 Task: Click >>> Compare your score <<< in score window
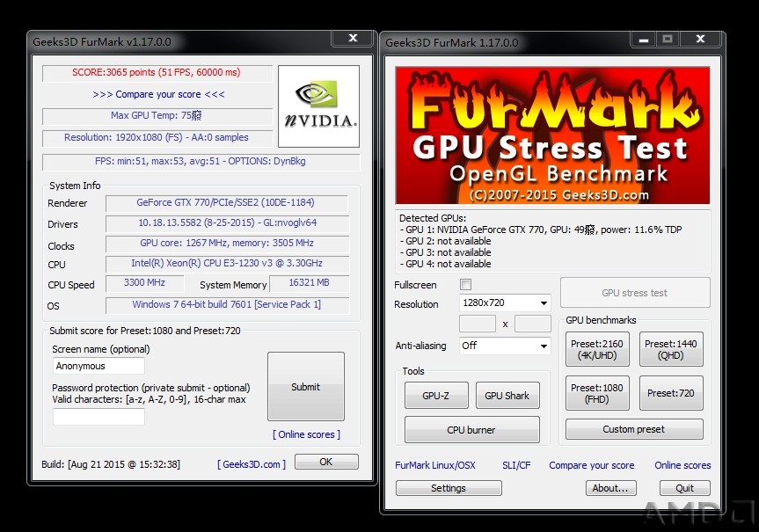[159, 94]
